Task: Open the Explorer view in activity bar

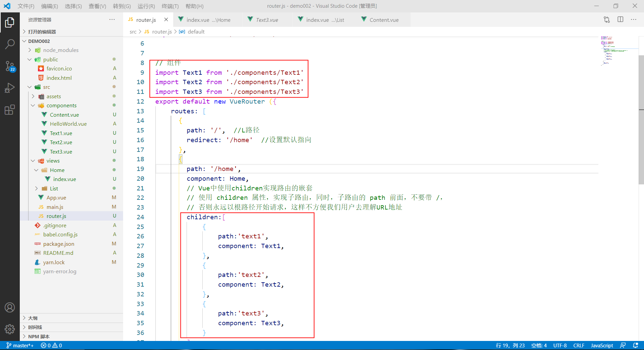Action: click(10, 22)
